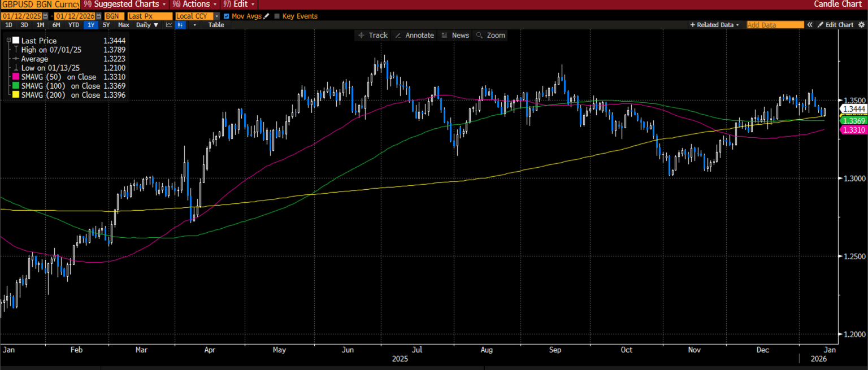Viewport: 868px width, 370px height.
Task: Activate the chart Zoom tool
Action: click(490, 35)
